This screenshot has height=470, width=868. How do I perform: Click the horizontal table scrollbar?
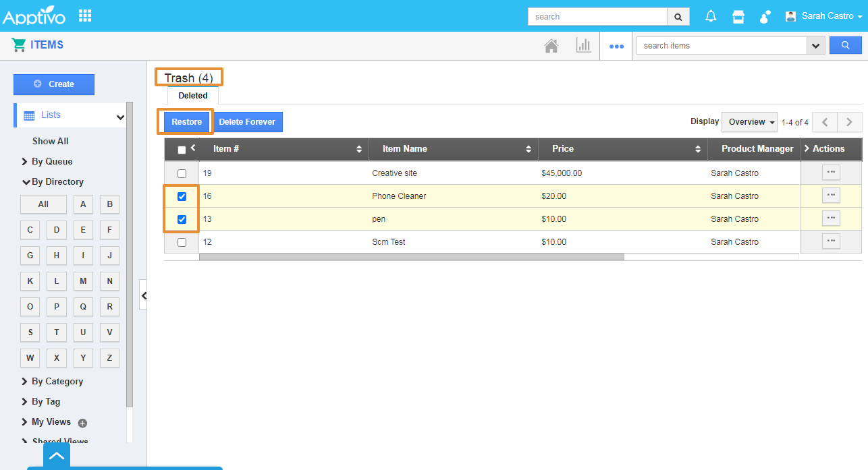(x=411, y=257)
